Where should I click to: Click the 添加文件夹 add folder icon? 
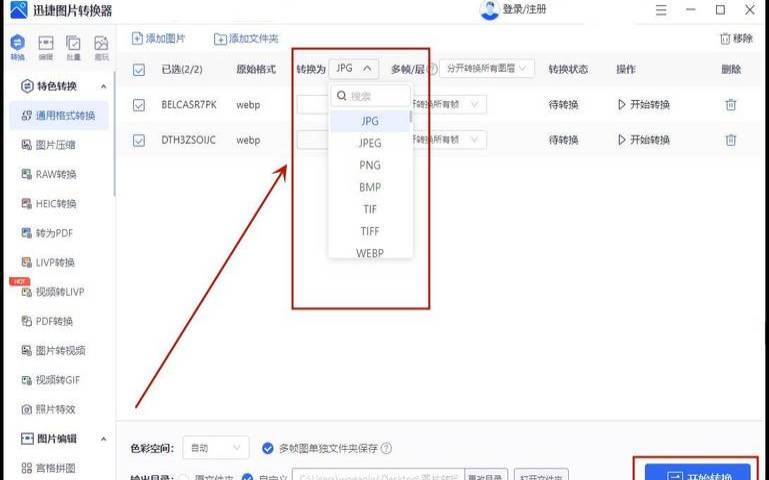coord(220,38)
